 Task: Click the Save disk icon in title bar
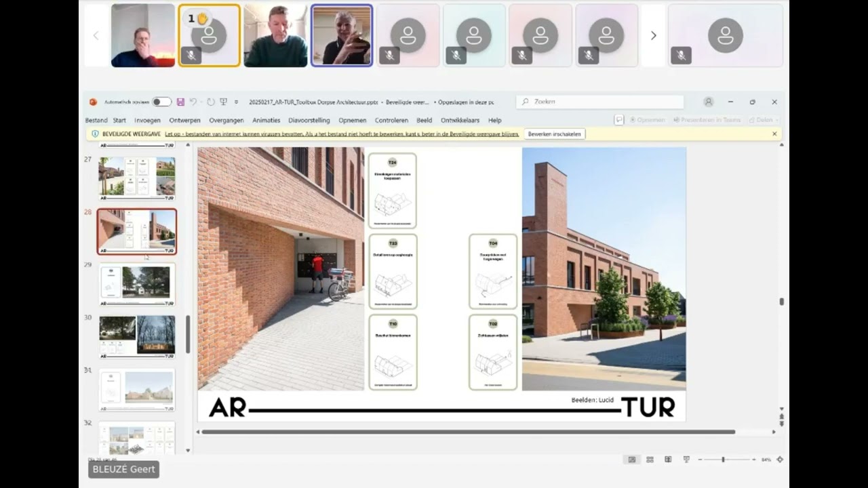[x=180, y=102]
